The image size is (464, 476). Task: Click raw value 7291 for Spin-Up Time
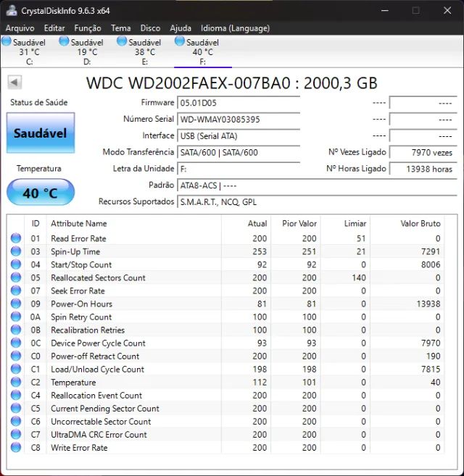click(x=431, y=251)
